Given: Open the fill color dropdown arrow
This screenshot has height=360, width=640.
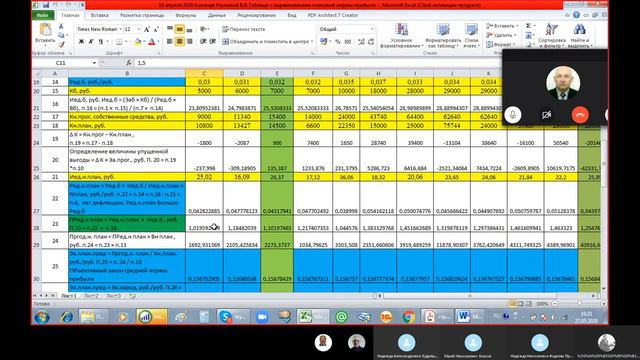Looking at the screenshot, I should [x=144, y=42].
